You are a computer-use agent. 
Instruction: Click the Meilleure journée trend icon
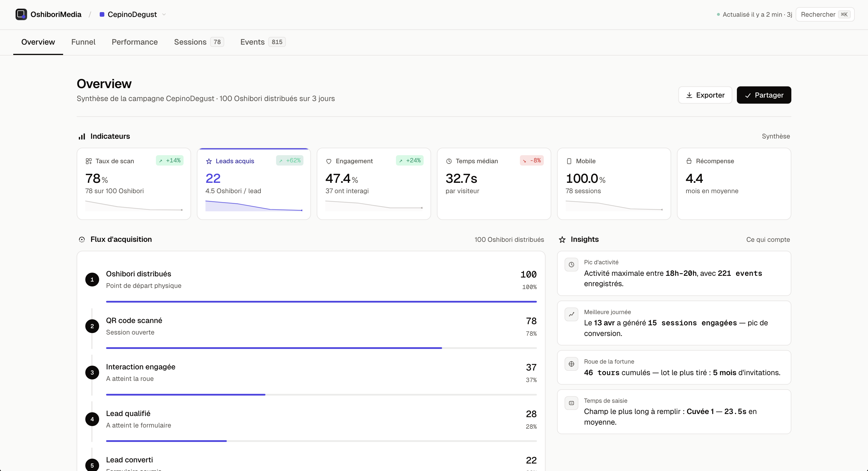(571, 314)
